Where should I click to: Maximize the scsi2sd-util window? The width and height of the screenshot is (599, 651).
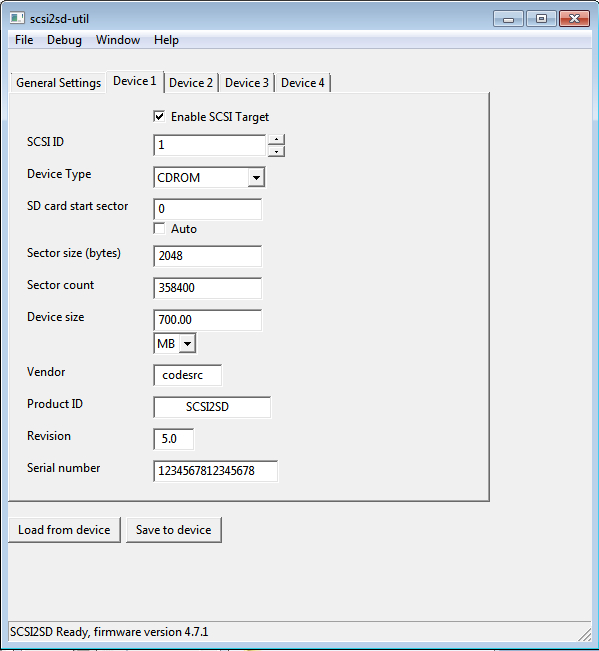(541, 19)
